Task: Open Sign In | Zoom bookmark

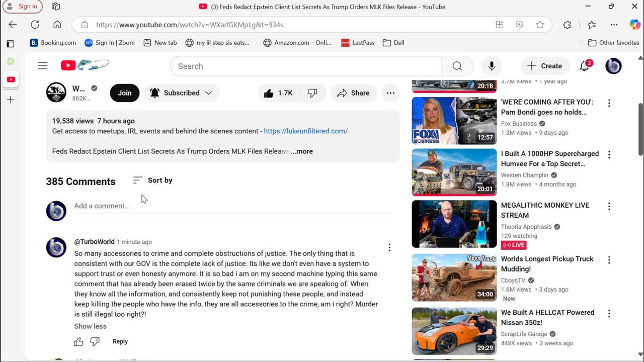Action: click(110, 43)
